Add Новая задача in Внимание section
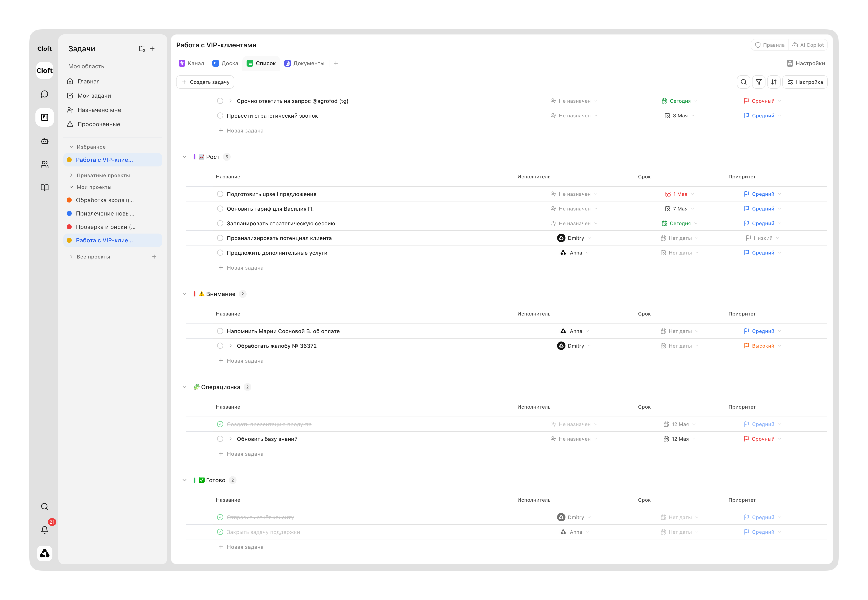 click(241, 361)
